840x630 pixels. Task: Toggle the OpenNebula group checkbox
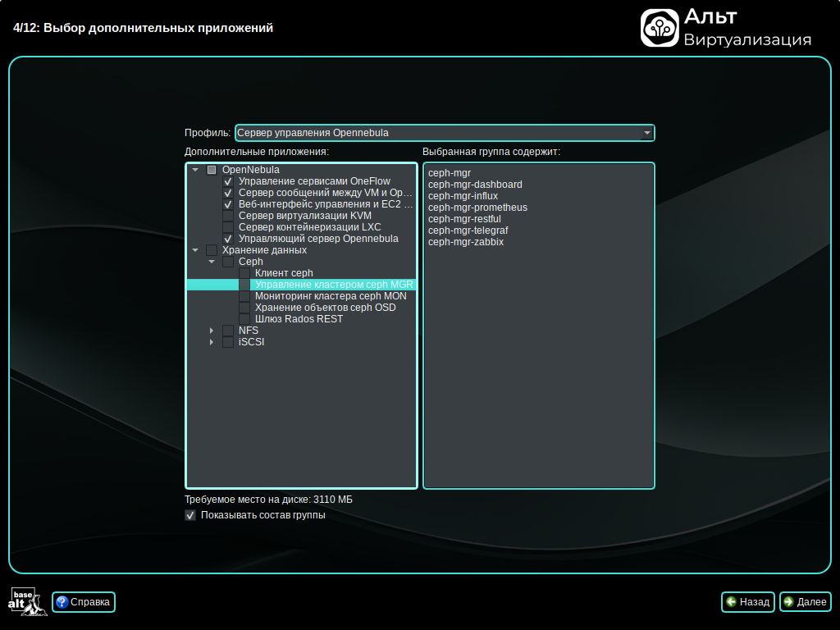[x=212, y=170]
